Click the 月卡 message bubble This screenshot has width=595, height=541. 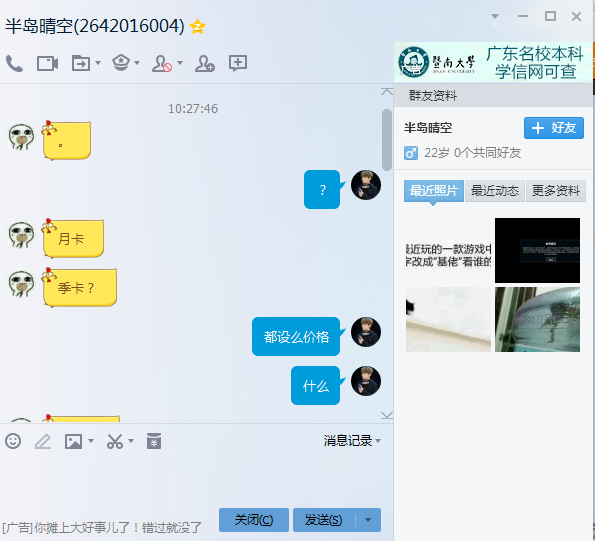click(x=73, y=239)
